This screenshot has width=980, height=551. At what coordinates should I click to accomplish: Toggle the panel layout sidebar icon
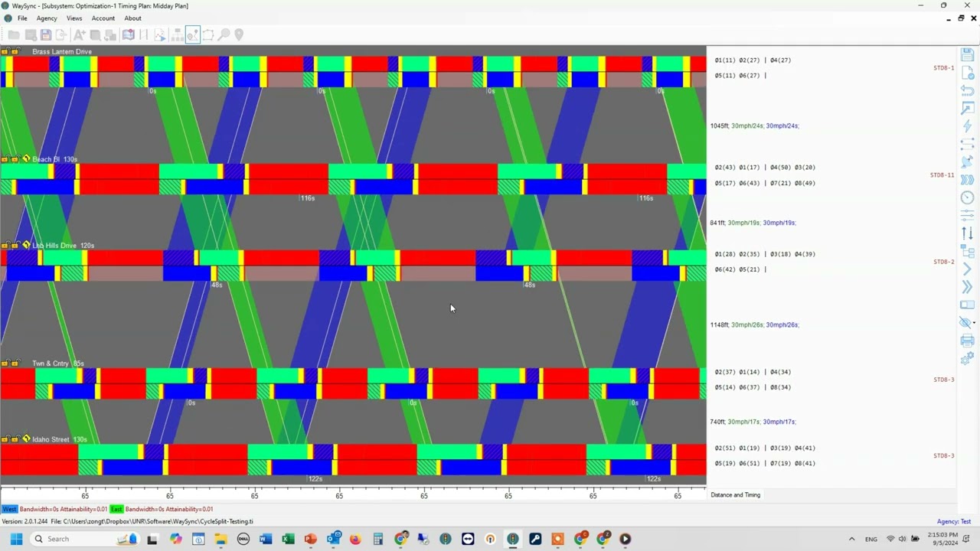point(968,305)
